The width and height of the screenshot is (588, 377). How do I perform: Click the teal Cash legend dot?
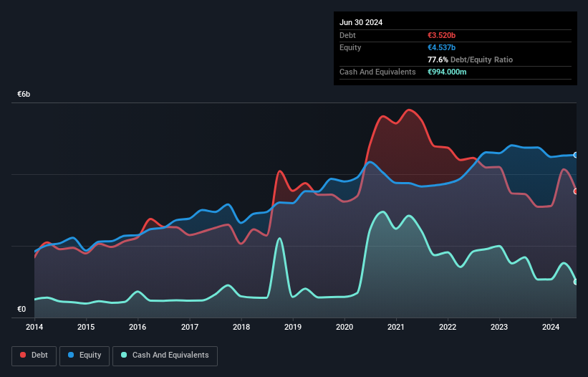[x=124, y=355]
